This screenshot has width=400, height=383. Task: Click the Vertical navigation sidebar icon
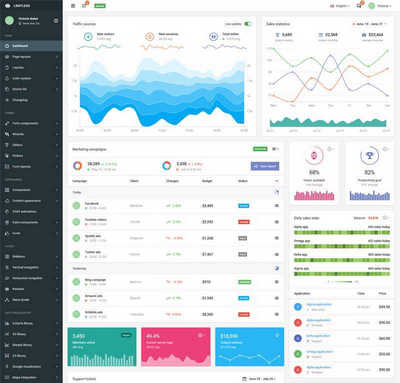[7, 267]
